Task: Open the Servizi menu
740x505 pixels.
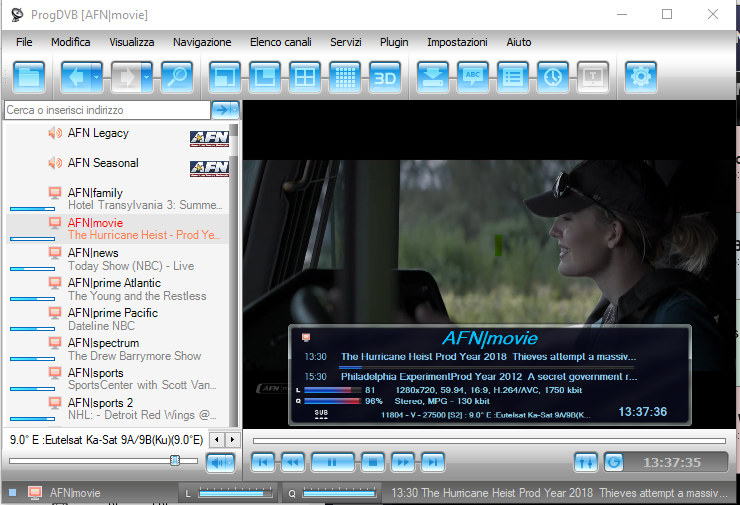Action: click(x=346, y=42)
